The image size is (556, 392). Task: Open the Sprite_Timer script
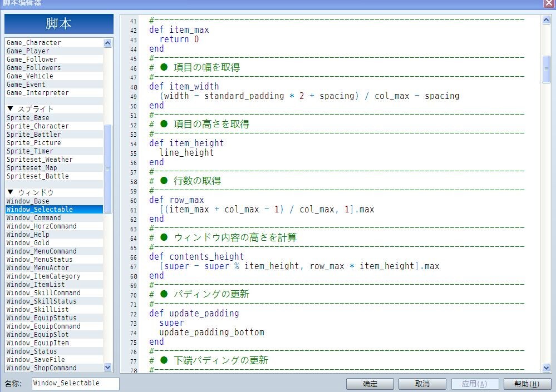tap(55, 151)
